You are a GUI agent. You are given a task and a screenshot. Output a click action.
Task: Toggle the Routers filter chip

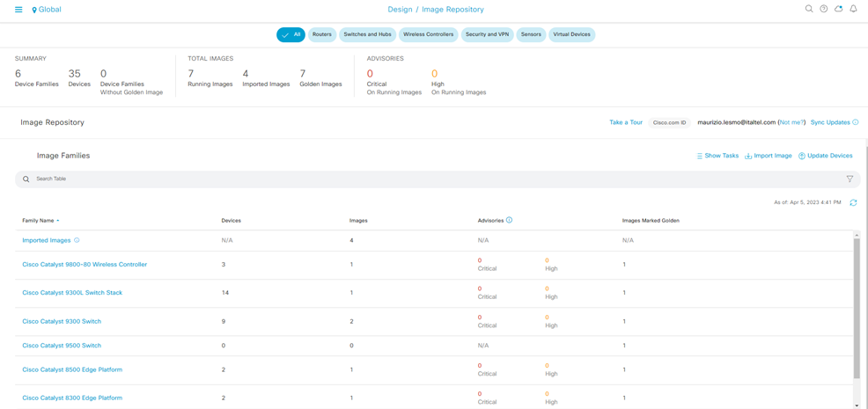322,34
